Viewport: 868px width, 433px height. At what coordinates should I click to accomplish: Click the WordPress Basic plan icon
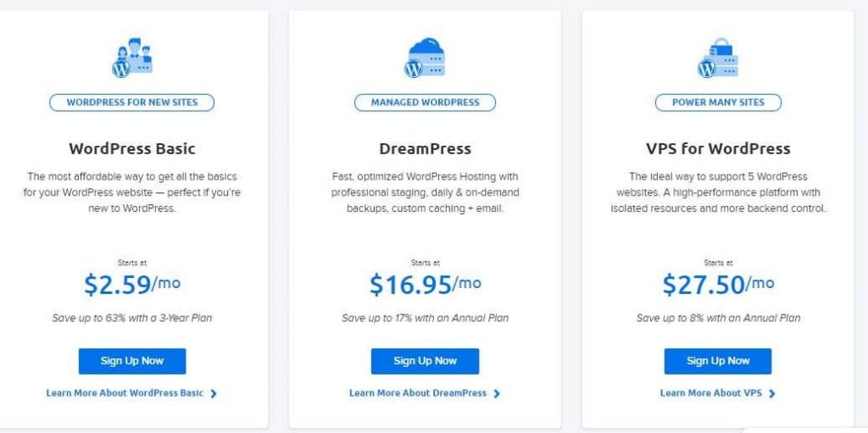(131, 58)
